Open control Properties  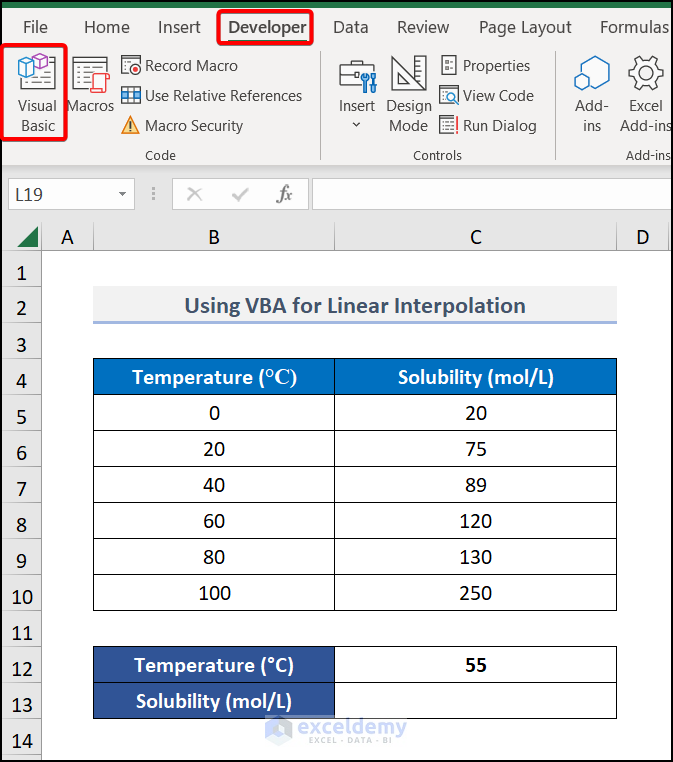(x=486, y=66)
